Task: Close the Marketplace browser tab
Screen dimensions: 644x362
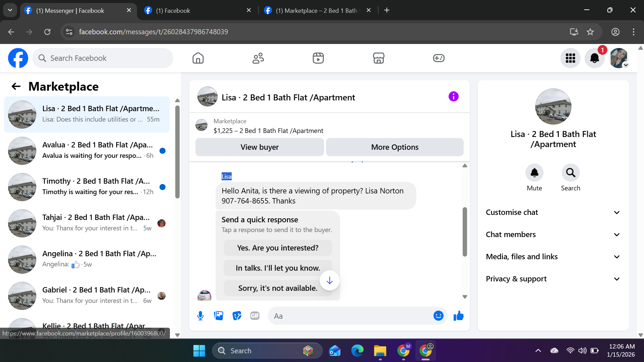Action: [369, 10]
